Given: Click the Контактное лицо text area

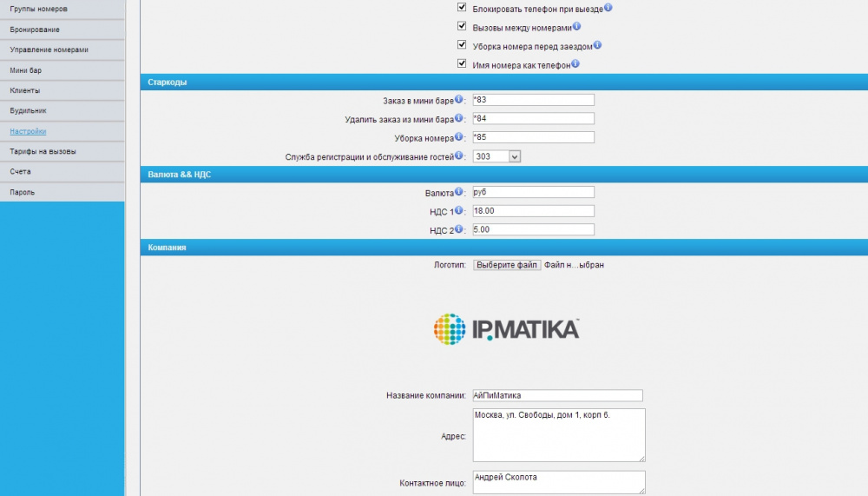Looking at the screenshot, I should pos(558,482).
